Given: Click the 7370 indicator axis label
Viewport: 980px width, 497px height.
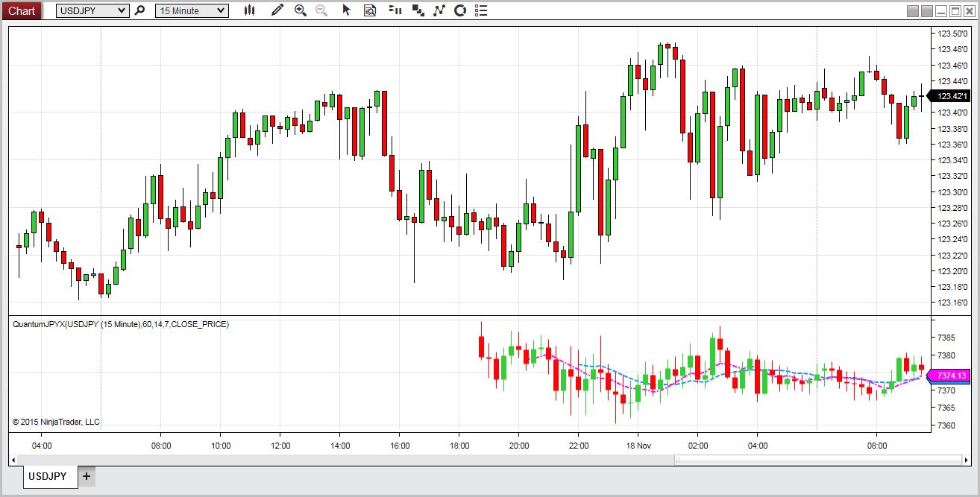Looking at the screenshot, I should click(x=947, y=390).
